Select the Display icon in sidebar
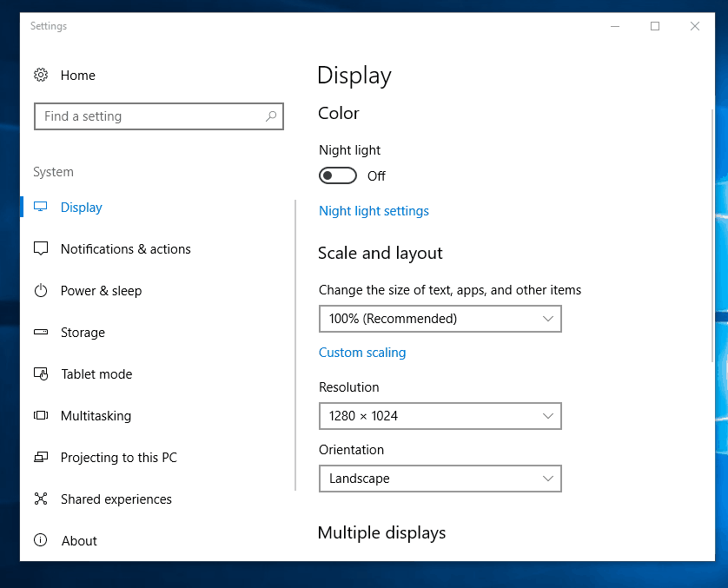The image size is (728, 588). pyautogui.click(x=41, y=208)
